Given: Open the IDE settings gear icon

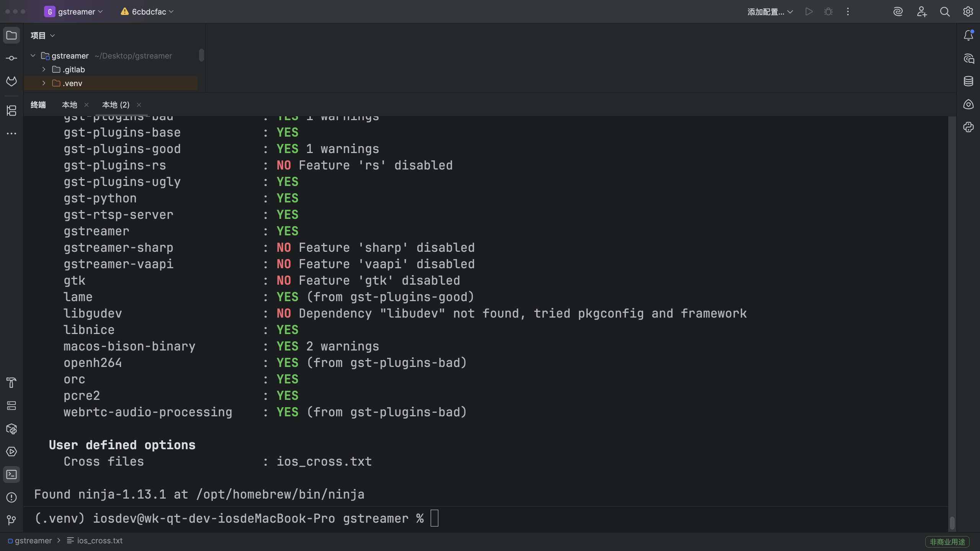Looking at the screenshot, I should click(x=968, y=12).
